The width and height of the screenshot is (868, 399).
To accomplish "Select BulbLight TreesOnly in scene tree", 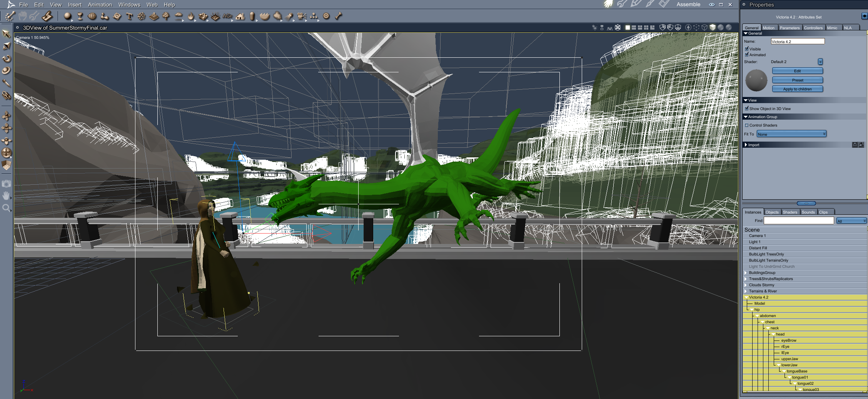I will click(x=805, y=254).
